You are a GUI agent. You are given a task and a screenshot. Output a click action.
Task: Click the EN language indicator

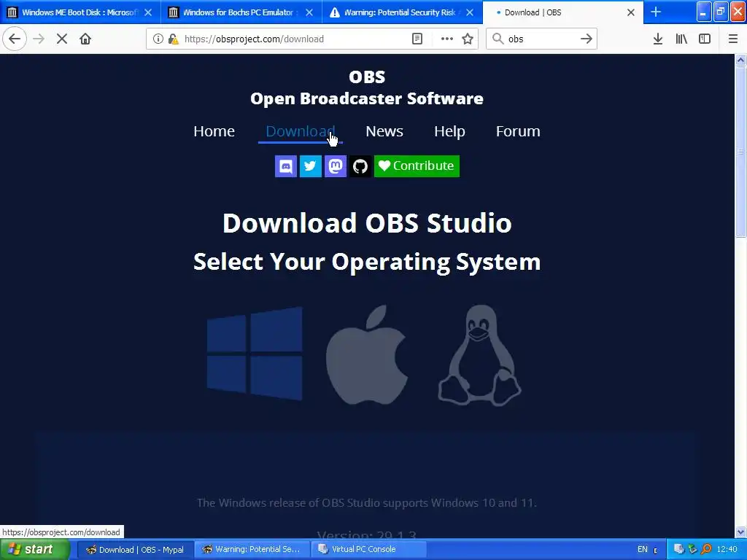642,549
